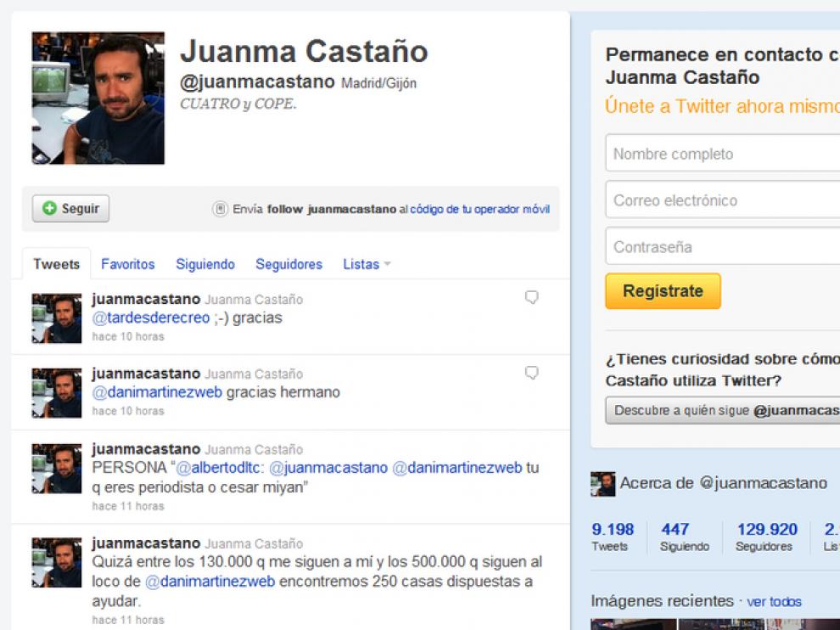Click avatar next to '@tardesderecreo ;-) gracias' tweet

coord(57,318)
